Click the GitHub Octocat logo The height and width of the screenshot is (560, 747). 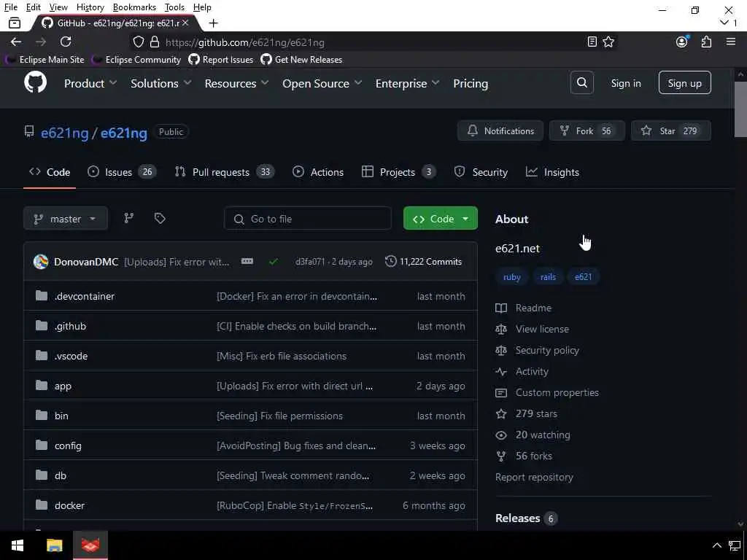35,82
